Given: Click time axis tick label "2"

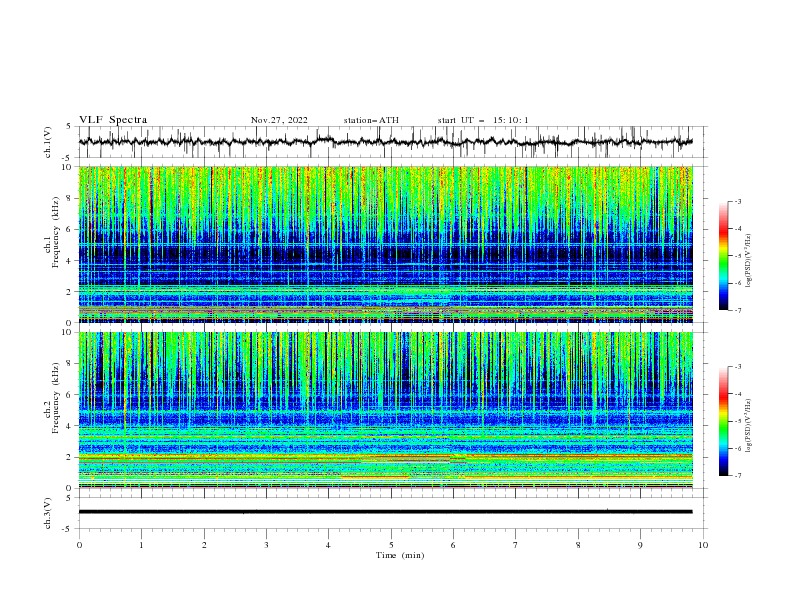Looking at the screenshot, I should point(204,545).
